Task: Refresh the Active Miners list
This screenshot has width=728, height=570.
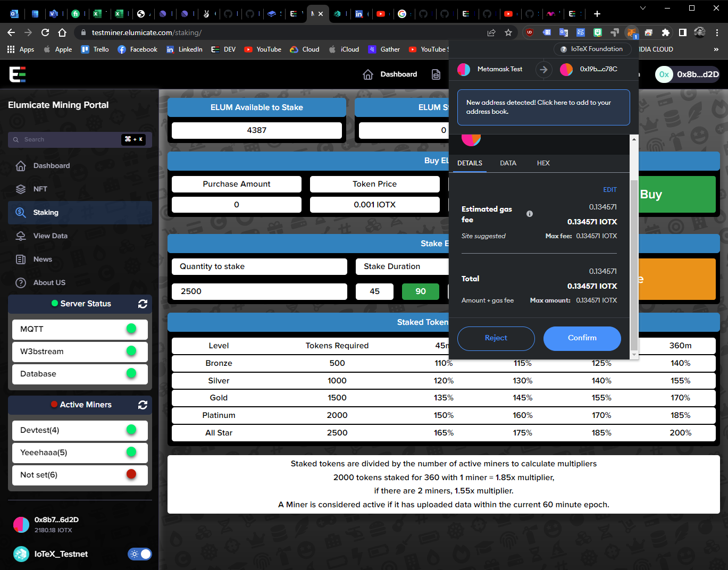Action: [143, 405]
